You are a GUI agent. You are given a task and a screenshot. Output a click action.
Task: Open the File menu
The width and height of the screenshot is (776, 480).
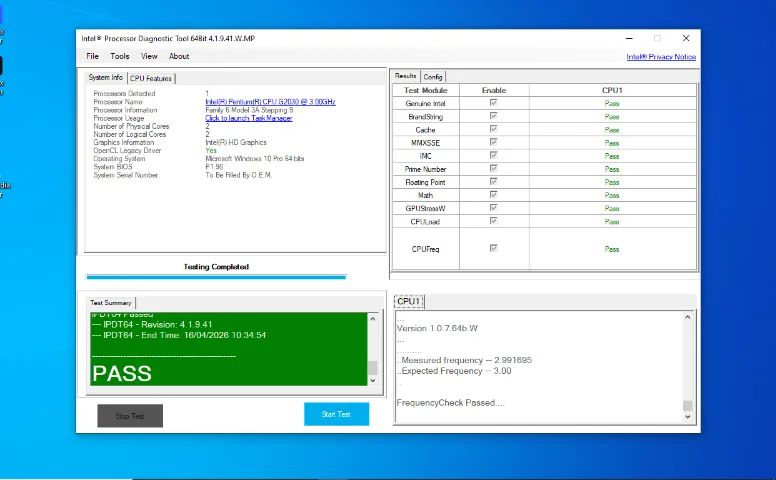92,56
